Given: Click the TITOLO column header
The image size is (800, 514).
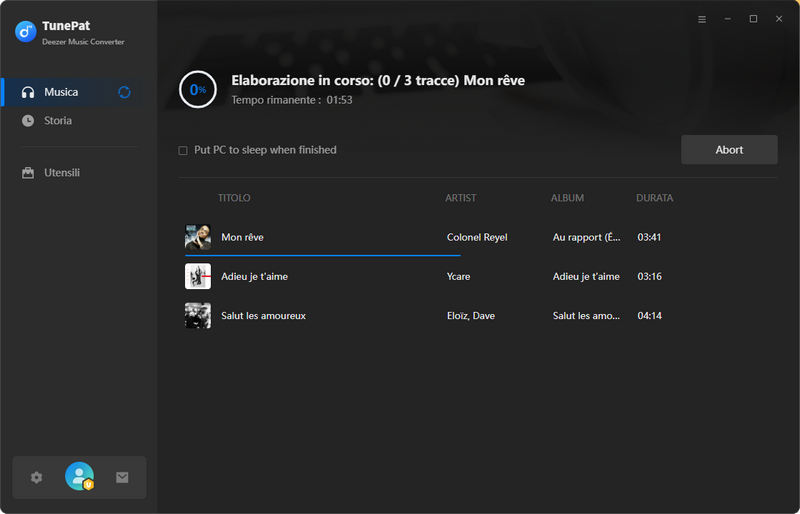Looking at the screenshot, I should point(234,198).
